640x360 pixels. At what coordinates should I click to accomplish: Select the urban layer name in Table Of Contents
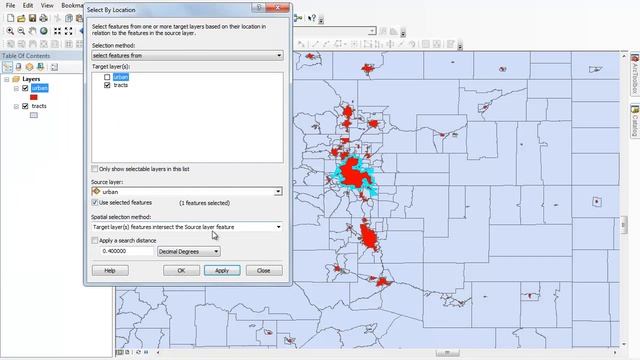pos(40,88)
